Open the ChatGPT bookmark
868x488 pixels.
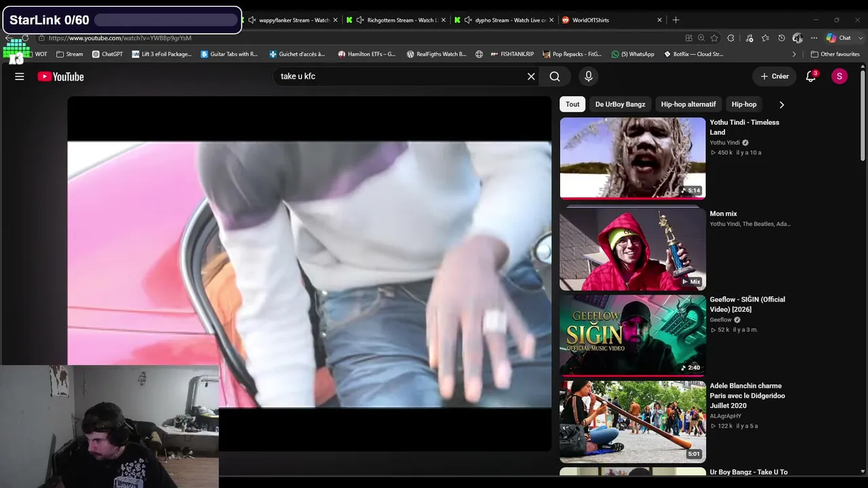click(107, 54)
